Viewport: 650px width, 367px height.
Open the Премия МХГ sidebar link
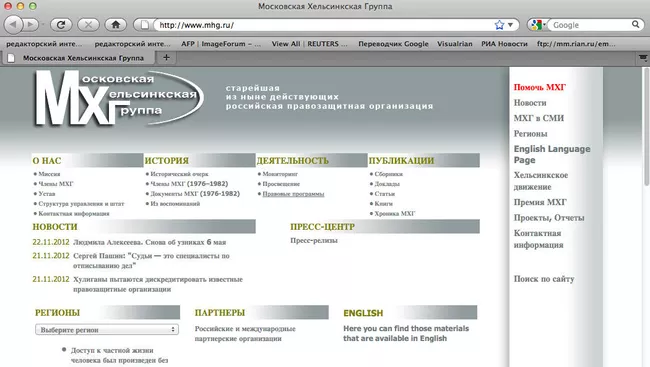coord(540,202)
